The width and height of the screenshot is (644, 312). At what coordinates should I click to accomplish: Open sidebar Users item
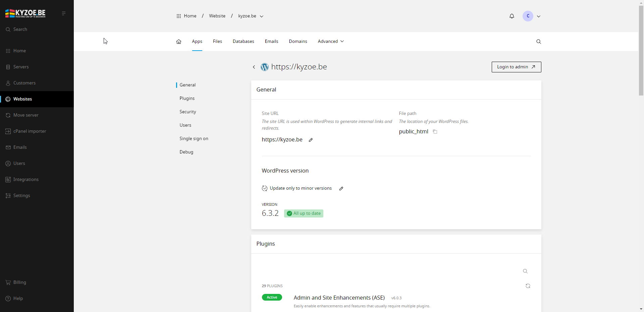point(37,164)
